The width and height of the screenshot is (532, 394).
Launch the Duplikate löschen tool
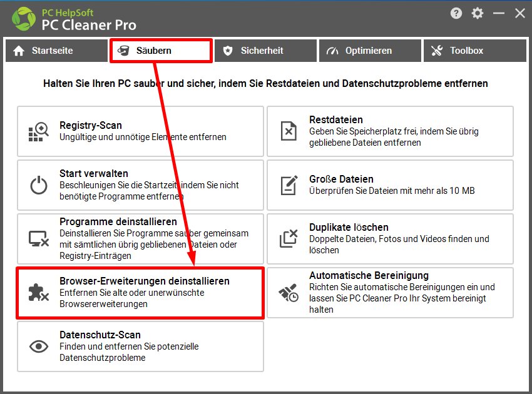[x=390, y=239]
